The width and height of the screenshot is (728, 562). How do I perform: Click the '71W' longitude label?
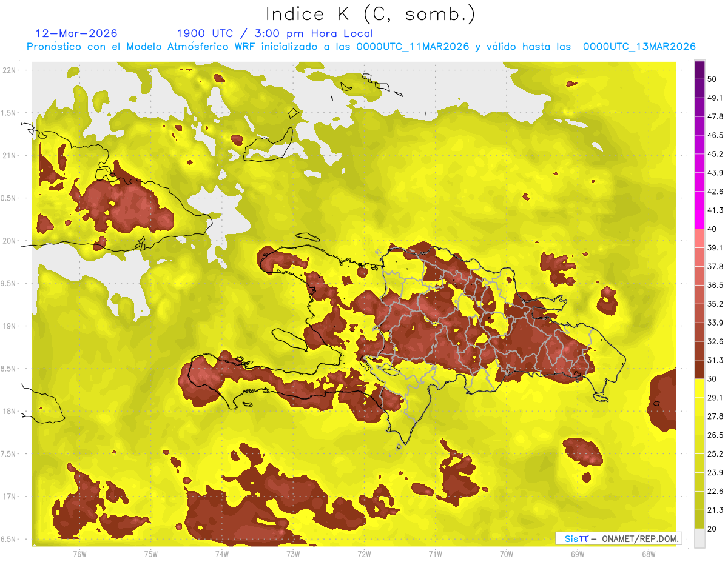coord(435,555)
